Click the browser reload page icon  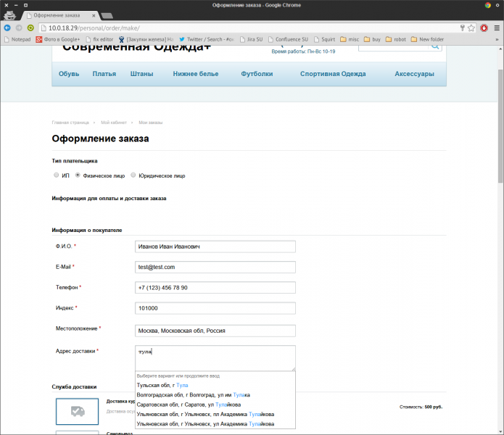coord(30,28)
